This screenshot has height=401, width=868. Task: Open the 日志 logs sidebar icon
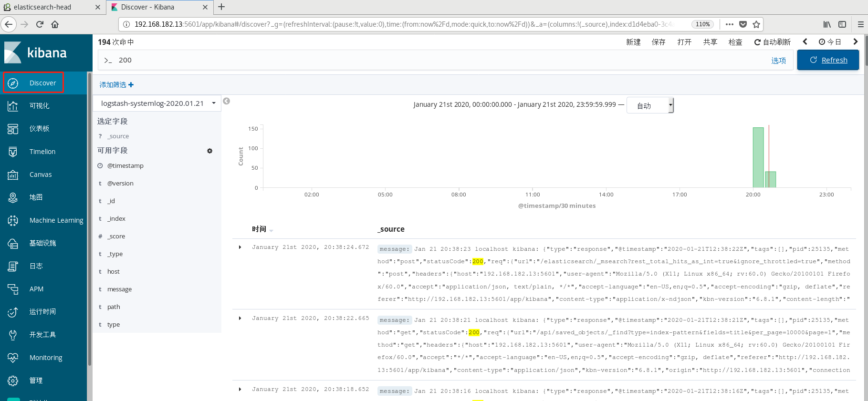13,266
